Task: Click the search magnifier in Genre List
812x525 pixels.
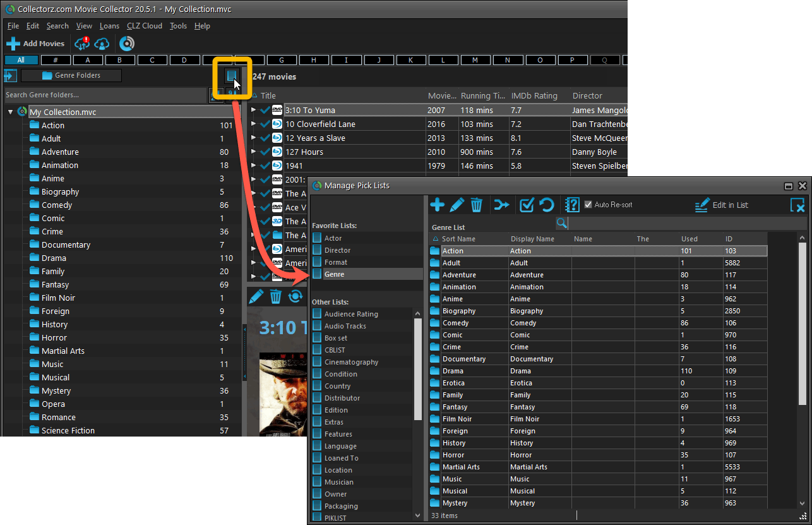Action: coord(561,223)
